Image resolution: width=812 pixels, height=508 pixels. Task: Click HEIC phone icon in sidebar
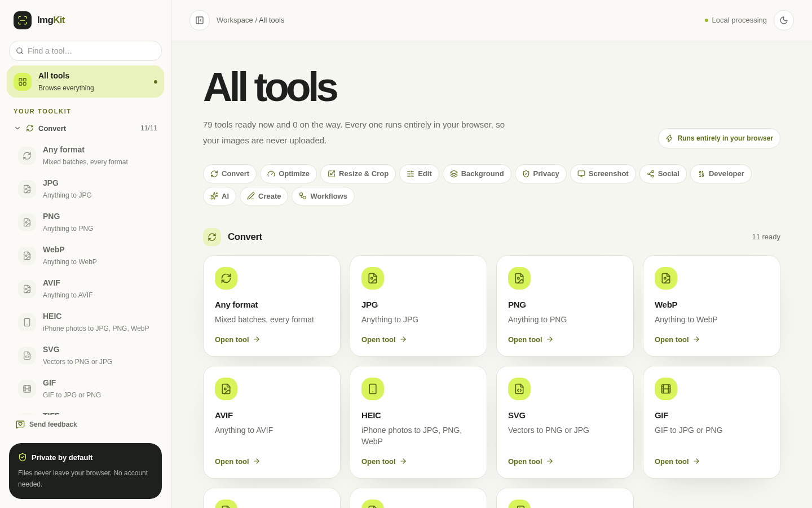coord(27,322)
